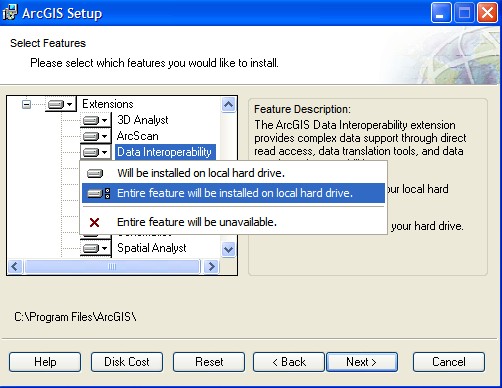Open the Data Interoperability install-state dropdown
502x388 pixels.
pyautogui.click(x=95, y=152)
